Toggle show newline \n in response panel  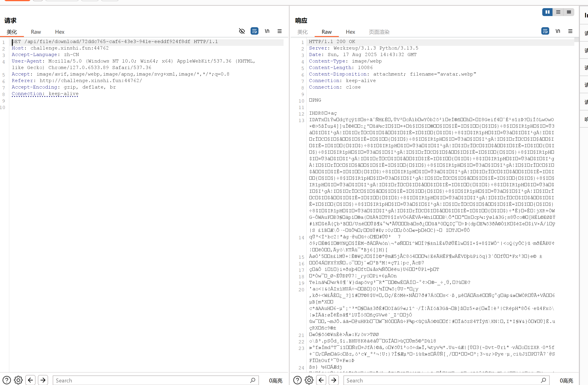[x=558, y=31]
